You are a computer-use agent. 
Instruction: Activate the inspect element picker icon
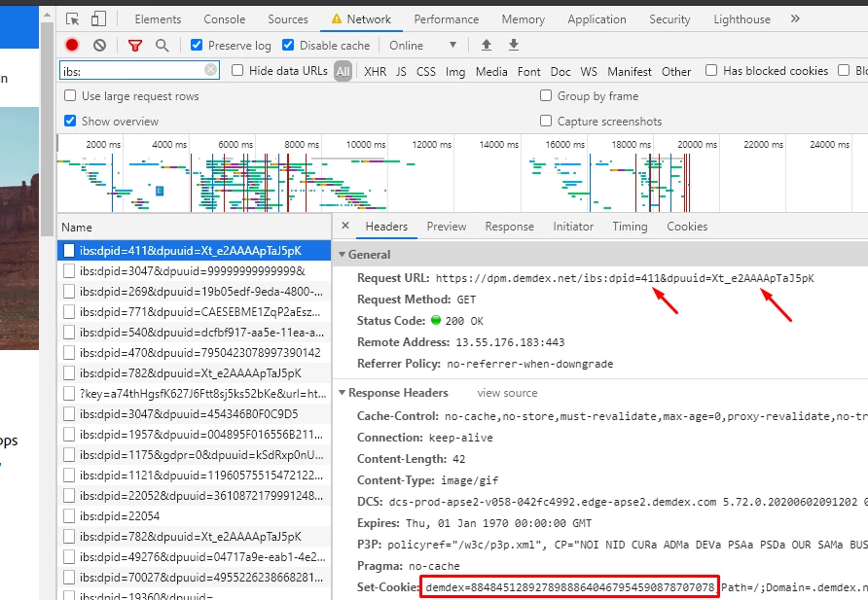pyautogui.click(x=73, y=19)
